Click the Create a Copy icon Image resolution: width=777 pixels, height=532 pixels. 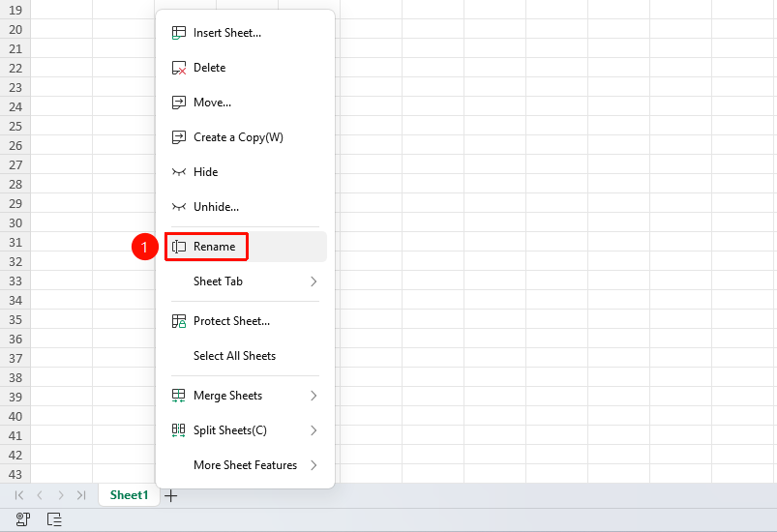coord(178,137)
